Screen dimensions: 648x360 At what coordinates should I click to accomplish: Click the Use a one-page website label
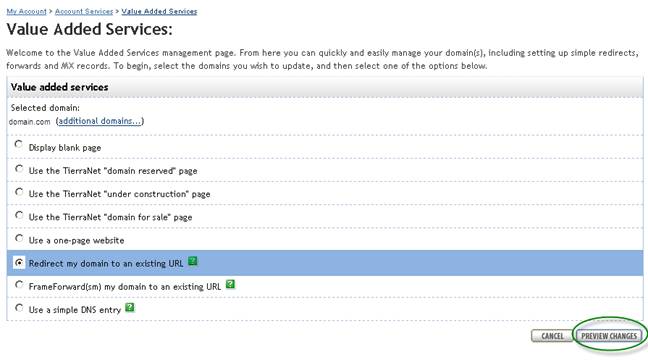[76, 241]
